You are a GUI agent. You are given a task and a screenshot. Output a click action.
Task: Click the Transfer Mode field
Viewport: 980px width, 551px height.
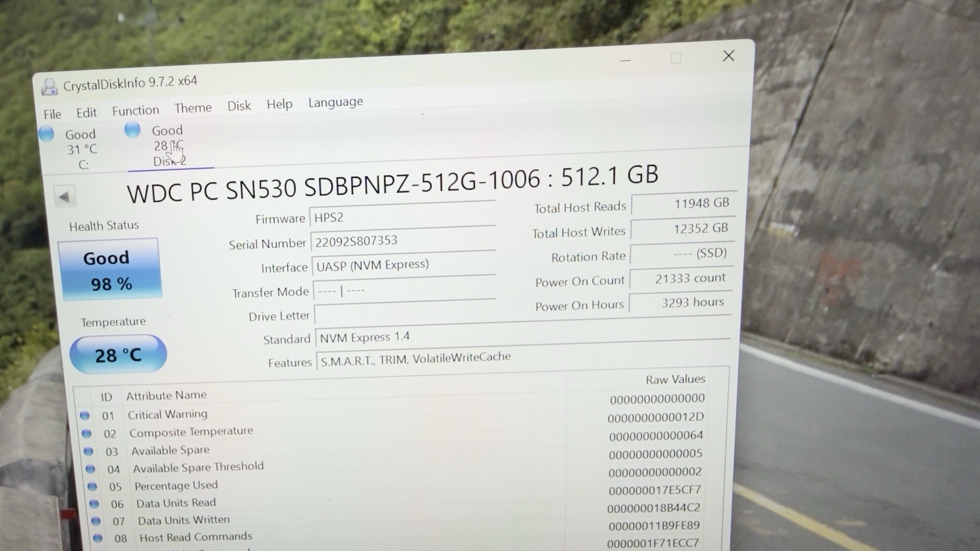point(405,288)
